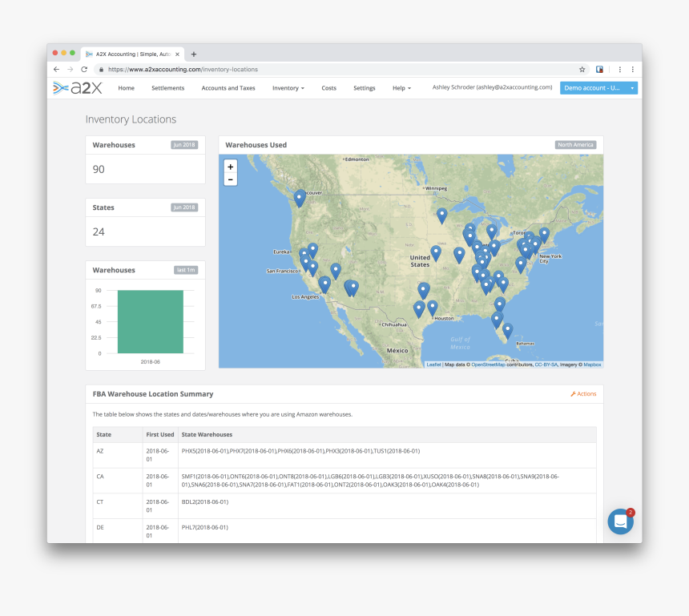Viewport: 689px width, 616px height.
Task: Click the green warehouses bar for 2018-06
Action: [151, 321]
